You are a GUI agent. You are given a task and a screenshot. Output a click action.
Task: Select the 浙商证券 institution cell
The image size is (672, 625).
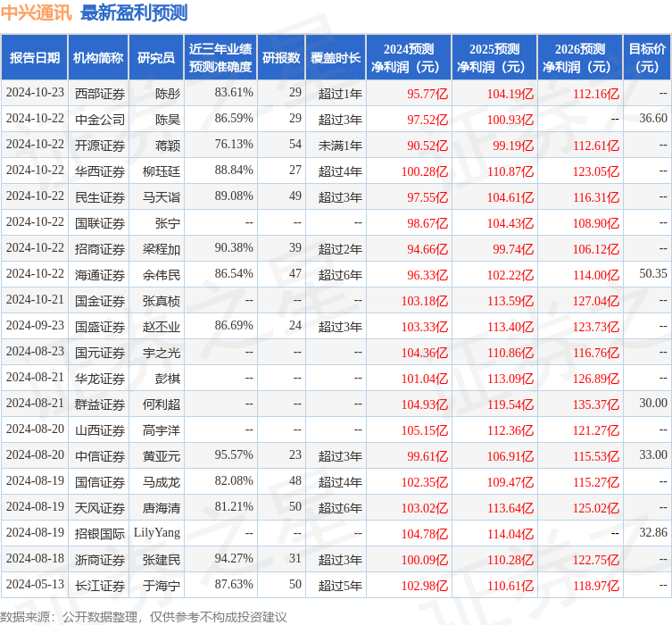click(100, 560)
